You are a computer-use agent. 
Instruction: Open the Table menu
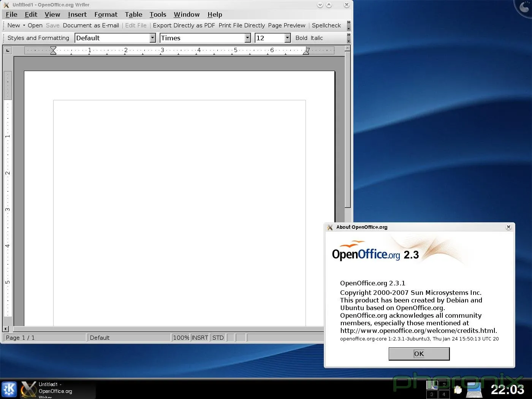(x=133, y=14)
